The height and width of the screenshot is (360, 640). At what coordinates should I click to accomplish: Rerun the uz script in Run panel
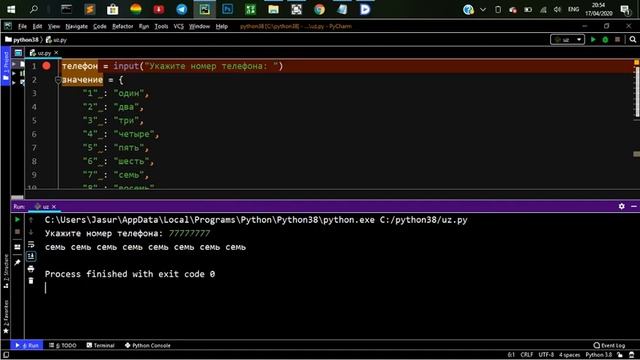coord(17,220)
